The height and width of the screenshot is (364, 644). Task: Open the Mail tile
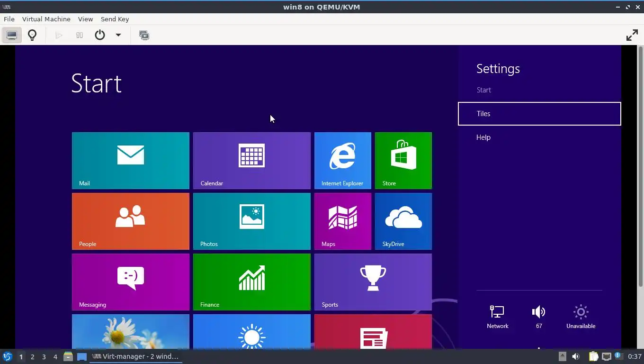[131, 161]
